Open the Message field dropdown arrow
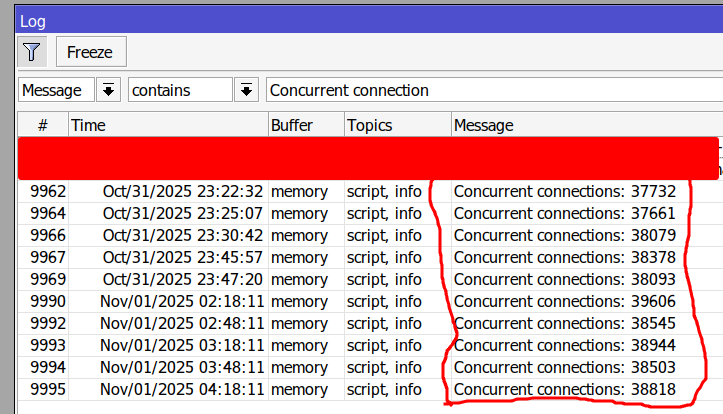723x414 pixels. pyautogui.click(x=108, y=90)
